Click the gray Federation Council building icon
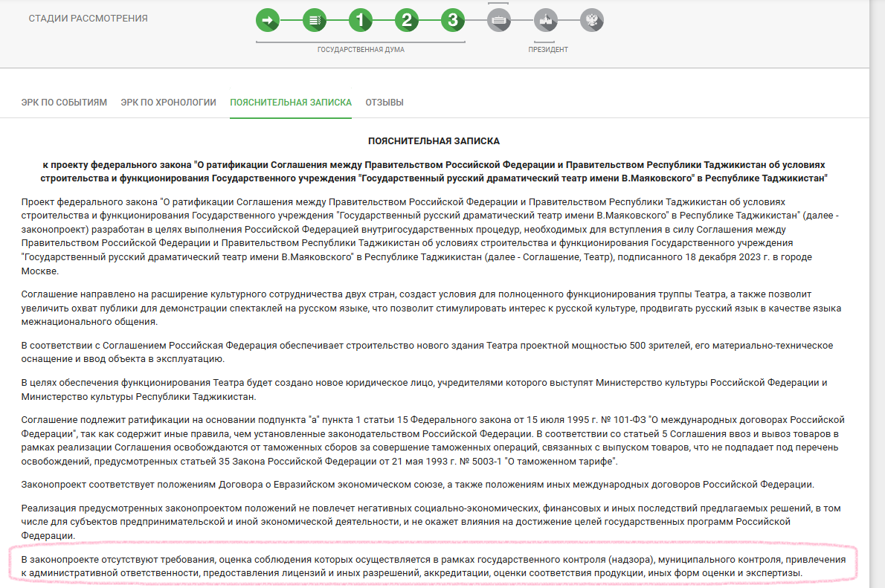 [x=499, y=20]
